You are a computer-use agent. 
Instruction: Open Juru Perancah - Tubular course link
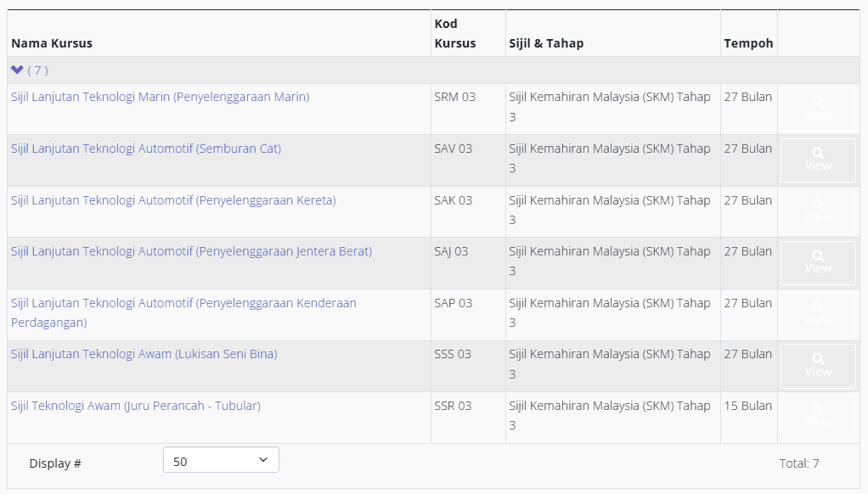pos(135,406)
